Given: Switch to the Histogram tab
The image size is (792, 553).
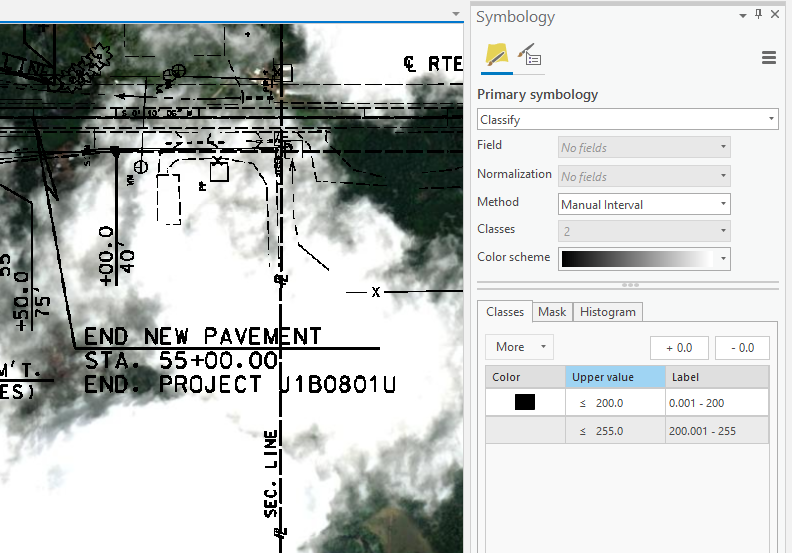Looking at the screenshot, I should point(608,312).
